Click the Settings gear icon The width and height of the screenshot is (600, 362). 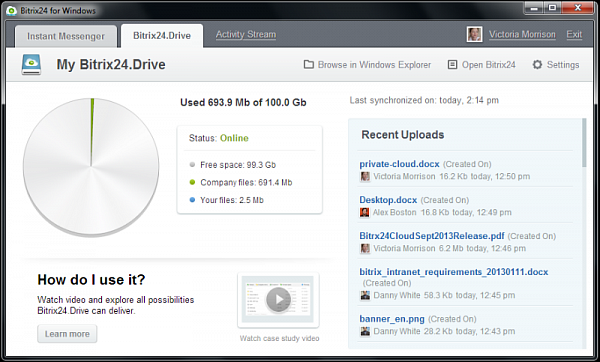(x=537, y=64)
